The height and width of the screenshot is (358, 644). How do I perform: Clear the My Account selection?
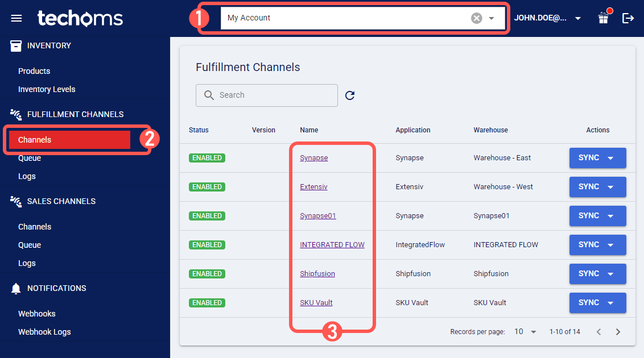point(476,18)
